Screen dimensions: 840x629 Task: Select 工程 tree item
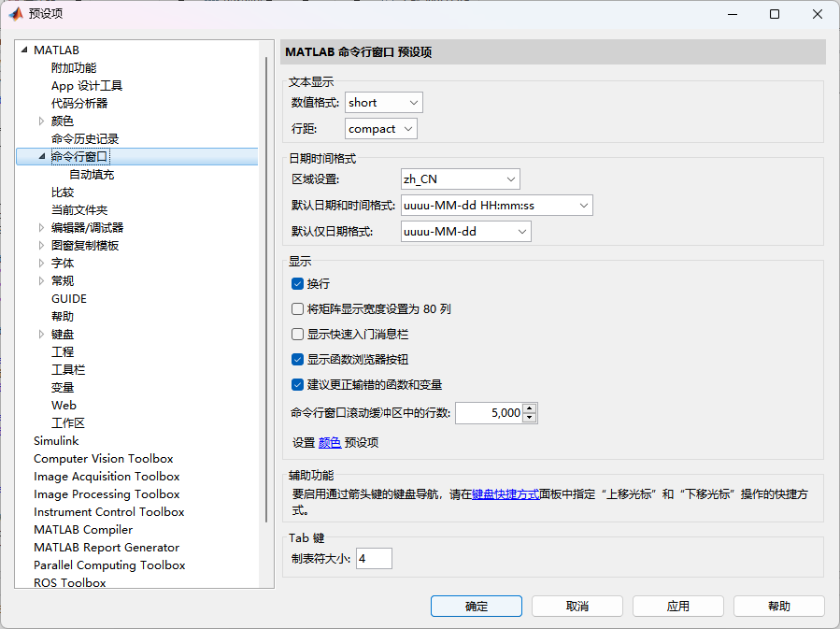coord(63,352)
